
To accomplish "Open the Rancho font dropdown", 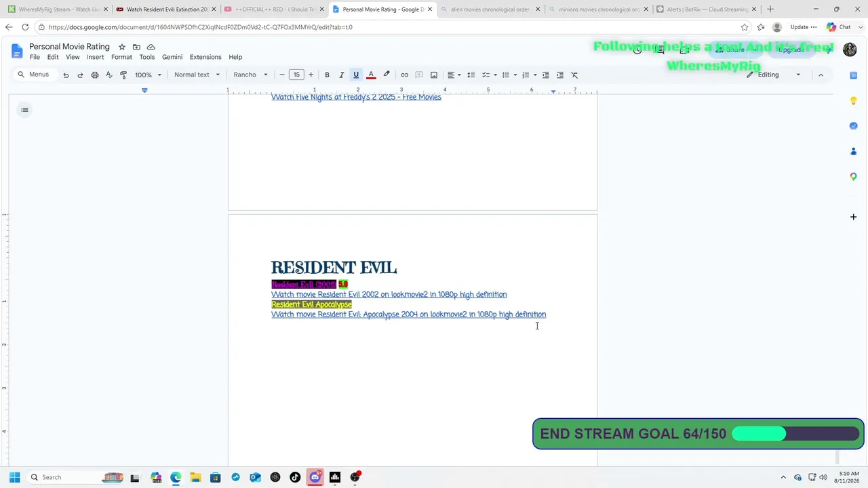I will [x=250, y=75].
